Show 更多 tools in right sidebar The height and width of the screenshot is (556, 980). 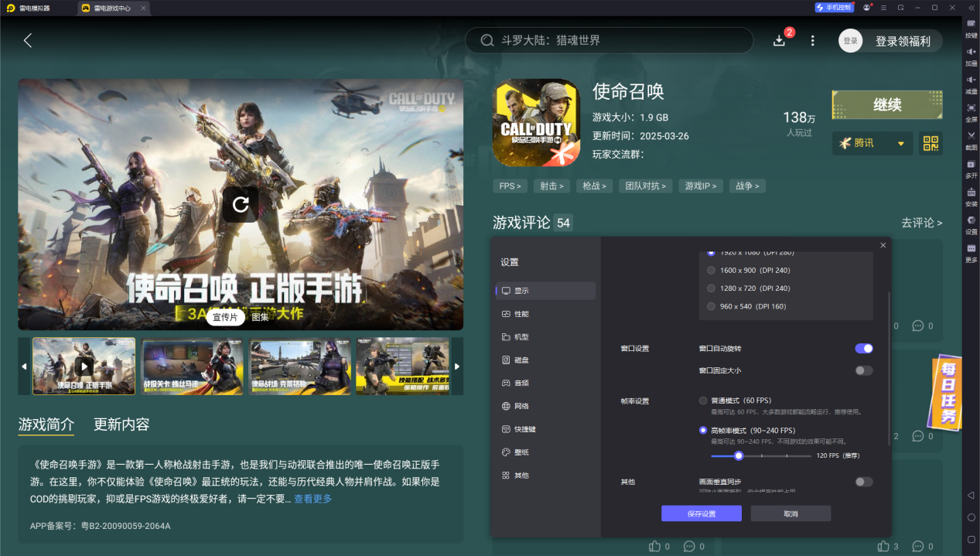tap(971, 252)
